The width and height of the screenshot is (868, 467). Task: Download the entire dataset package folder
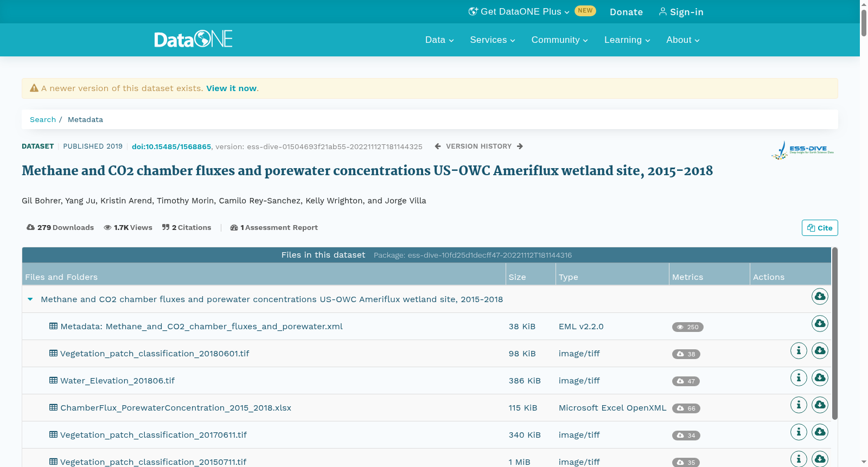point(820,296)
